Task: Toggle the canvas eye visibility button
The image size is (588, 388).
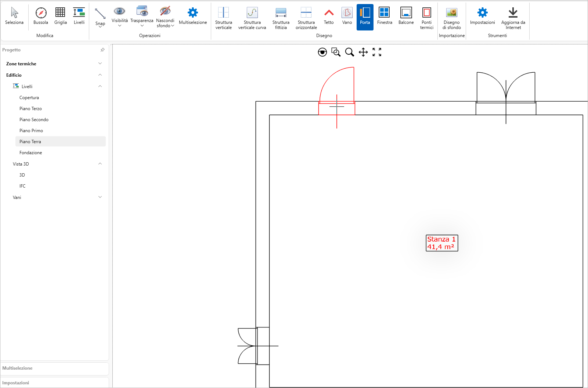Action: coord(322,52)
